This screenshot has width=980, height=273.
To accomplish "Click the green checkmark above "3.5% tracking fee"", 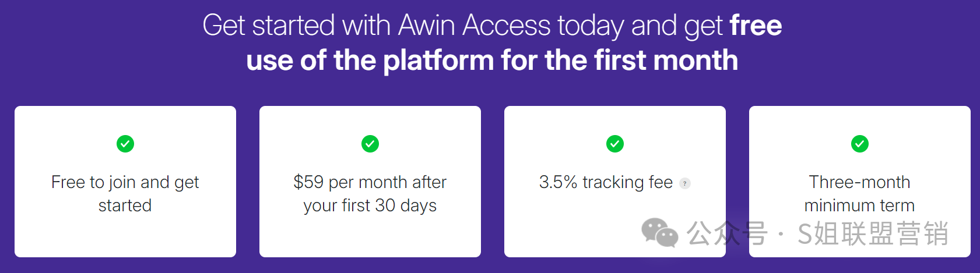I will point(615,144).
